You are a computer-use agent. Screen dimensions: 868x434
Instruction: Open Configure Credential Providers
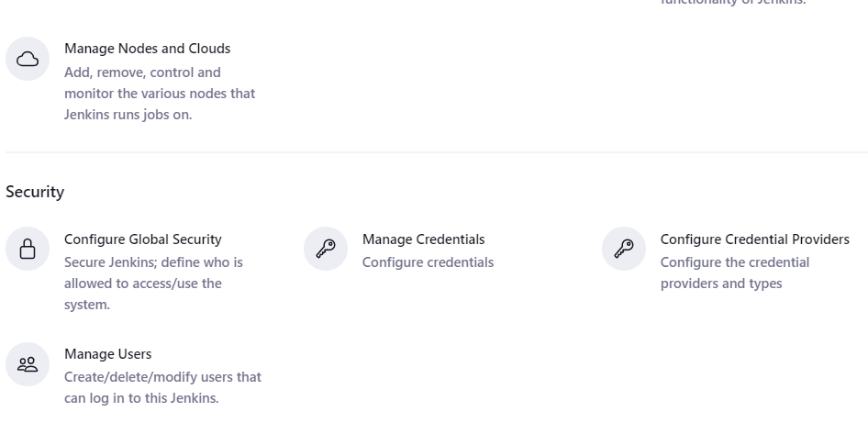(754, 239)
